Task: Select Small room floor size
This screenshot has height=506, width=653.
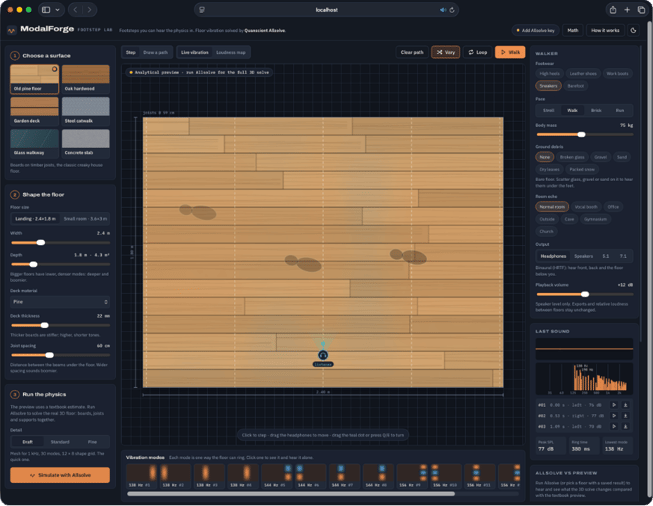Action: (x=85, y=219)
